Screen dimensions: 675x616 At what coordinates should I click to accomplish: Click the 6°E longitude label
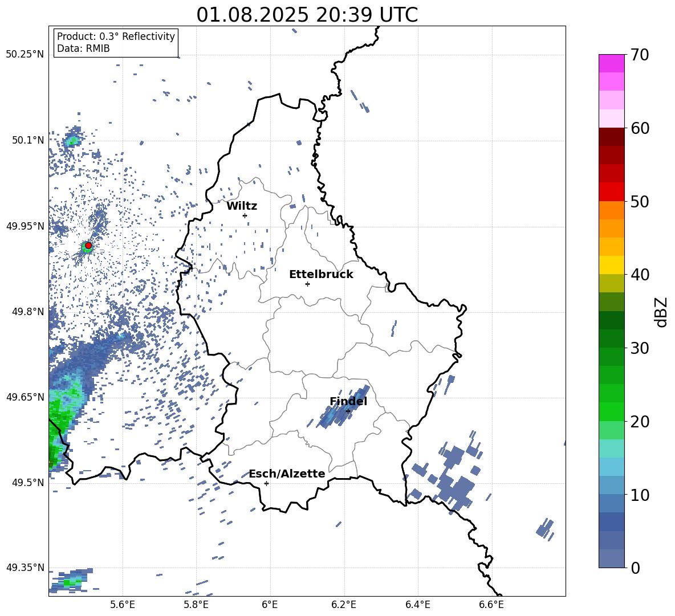coord(270,605)
